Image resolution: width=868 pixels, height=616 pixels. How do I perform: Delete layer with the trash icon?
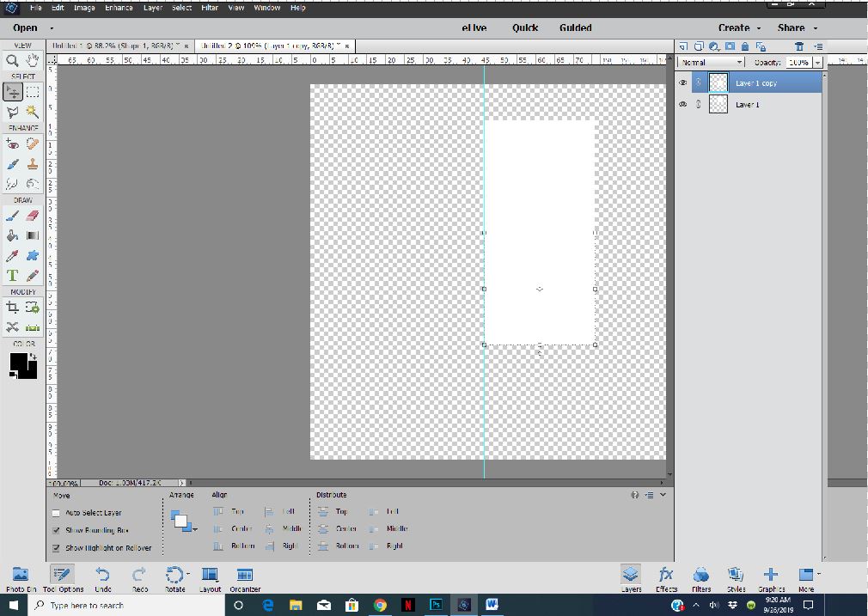tap(798, 46)
